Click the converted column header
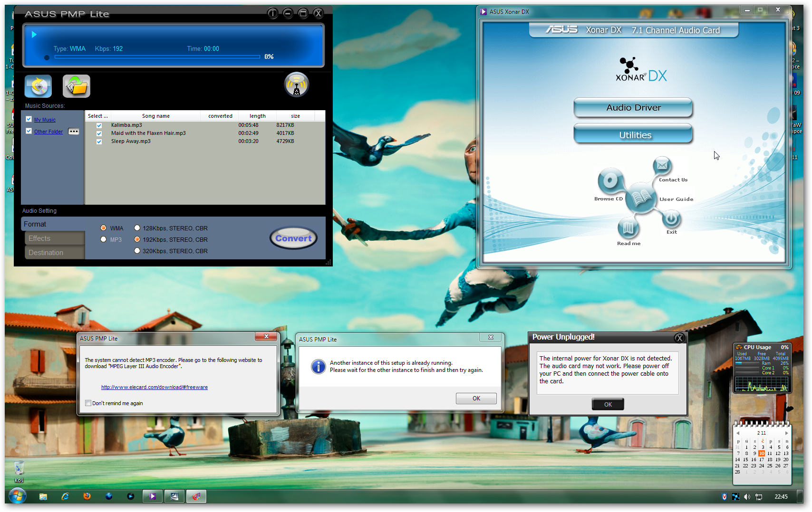Image resolution: width=812 pixels, height=512 pixels. pos(220,116)
